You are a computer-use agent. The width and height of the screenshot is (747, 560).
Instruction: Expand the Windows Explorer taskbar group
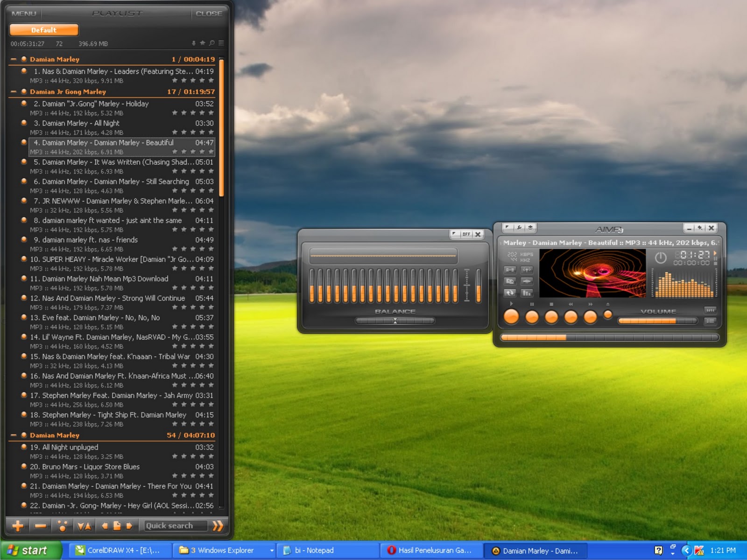click(225, 551)
